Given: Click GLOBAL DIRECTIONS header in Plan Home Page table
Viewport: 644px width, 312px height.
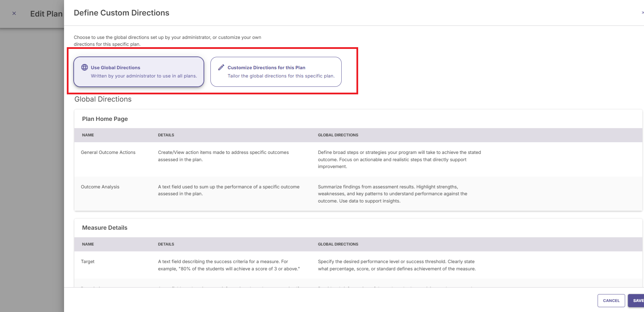Looking at the screenshot, I should click(x=338, y=135).
